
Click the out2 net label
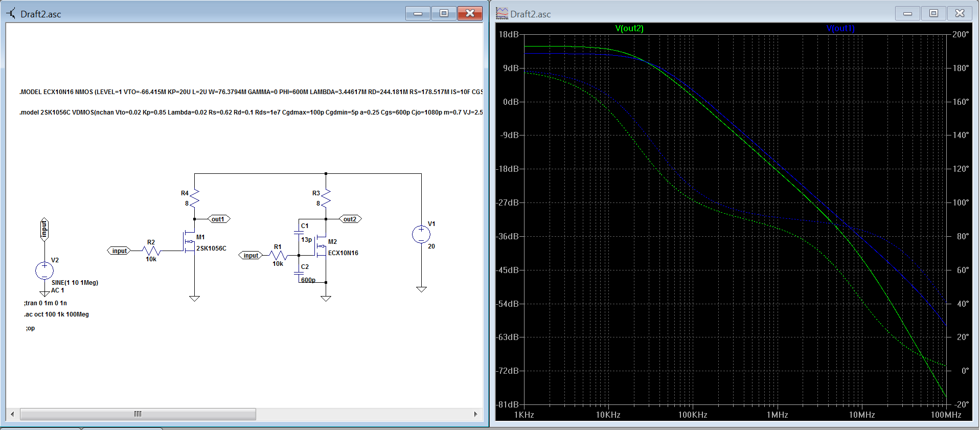pos(350,219)
